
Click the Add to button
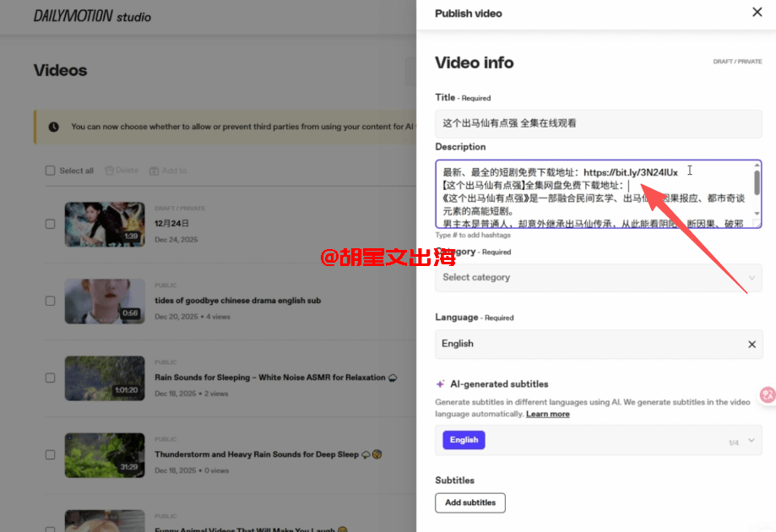(x=168, y=171)
